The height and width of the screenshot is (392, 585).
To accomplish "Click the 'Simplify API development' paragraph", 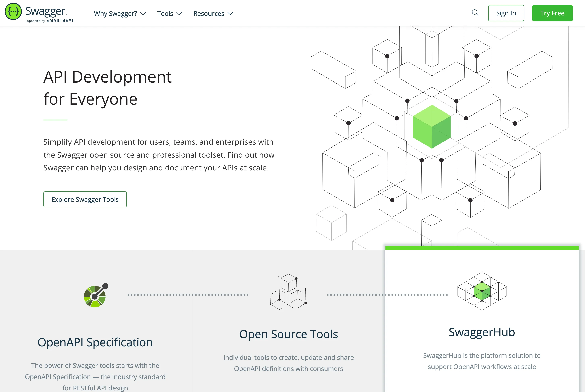I will pos(159,155).
